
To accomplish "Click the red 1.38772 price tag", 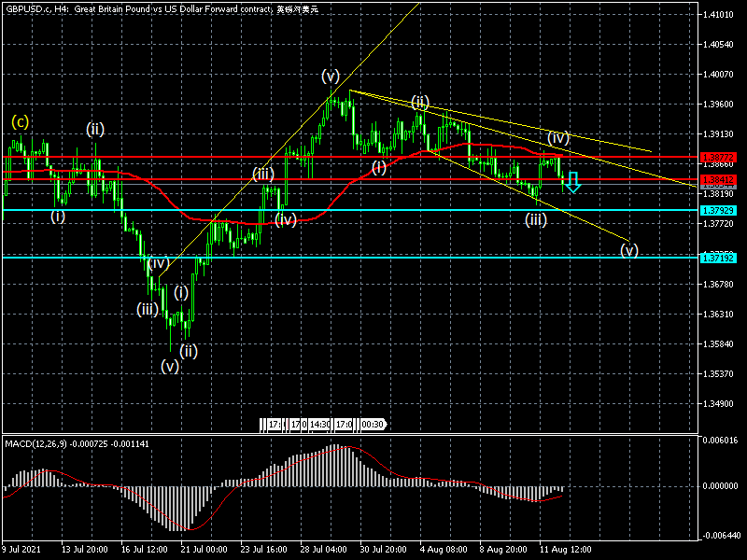I will [720, 157].
